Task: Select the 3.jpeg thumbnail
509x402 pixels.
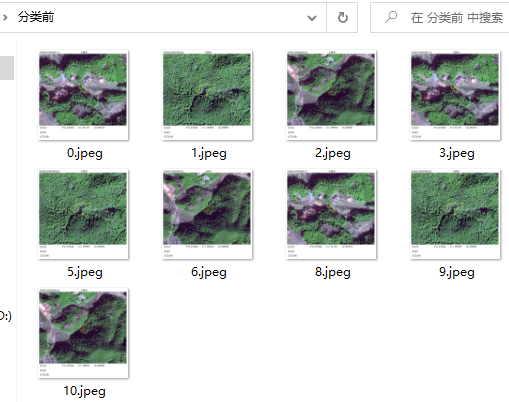Action: tap(455, 95)
